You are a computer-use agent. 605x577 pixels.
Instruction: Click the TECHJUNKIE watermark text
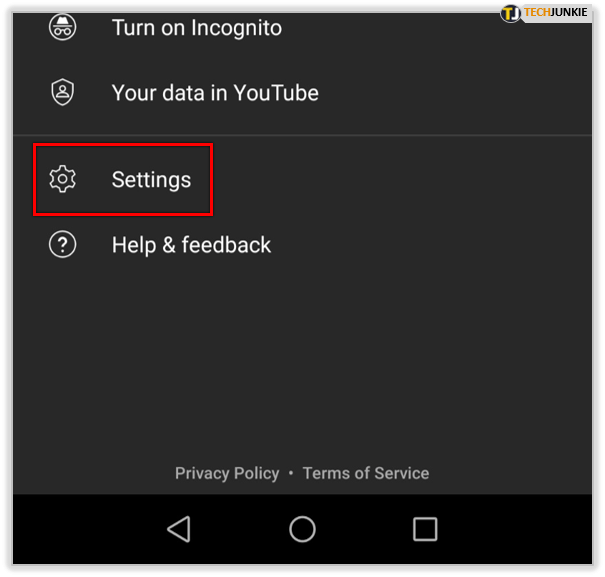point(556,12)
